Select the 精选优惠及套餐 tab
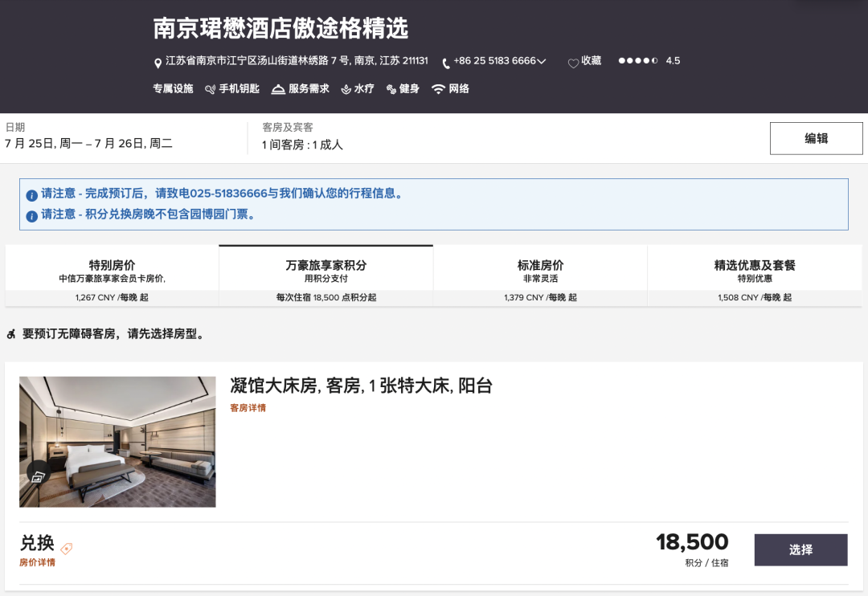This screenshot has height=596, width=868. pyautogui.click(x=755, y=276)
